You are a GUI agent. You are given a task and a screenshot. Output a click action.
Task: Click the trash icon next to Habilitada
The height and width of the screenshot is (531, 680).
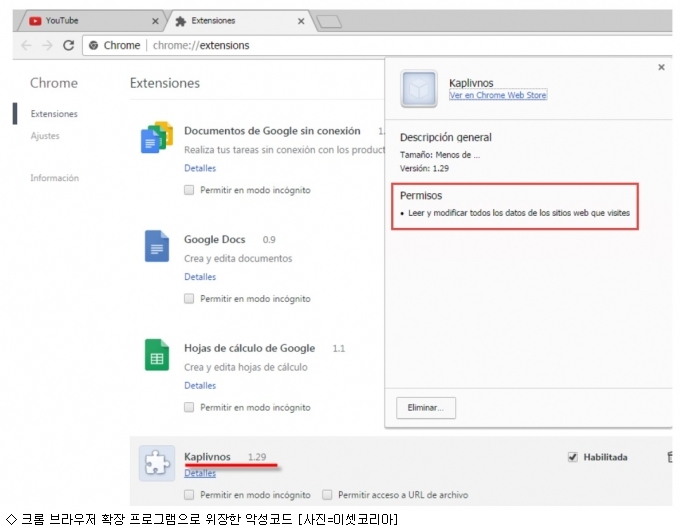(670, 457)
